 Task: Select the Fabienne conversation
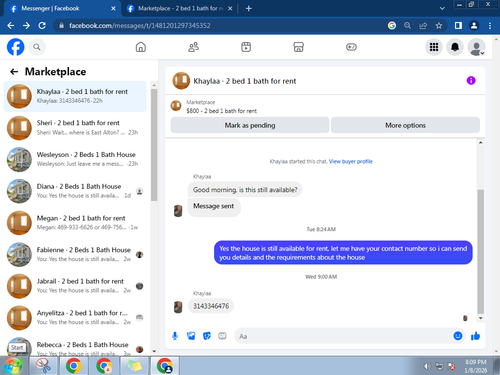coord(75,254)
